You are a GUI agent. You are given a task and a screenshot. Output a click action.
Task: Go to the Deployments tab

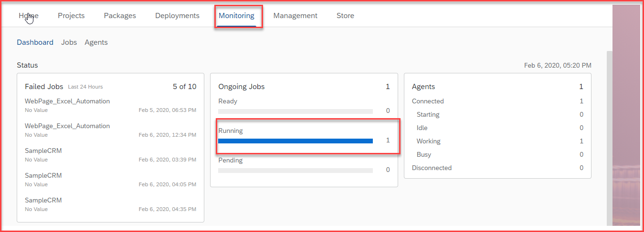pyautogui.click(x=177, y=16)
